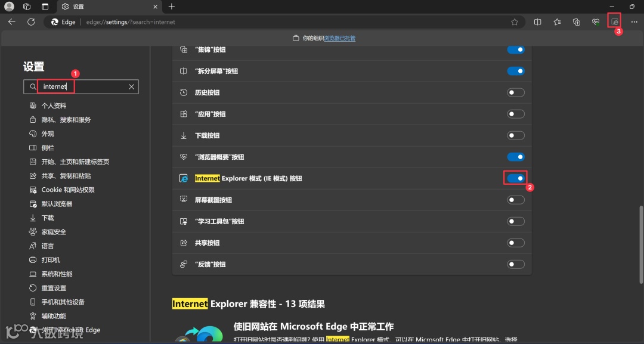This screenshot has height=344, width=644.
Task: Close the 设置 tab
Action: (155, 7)
